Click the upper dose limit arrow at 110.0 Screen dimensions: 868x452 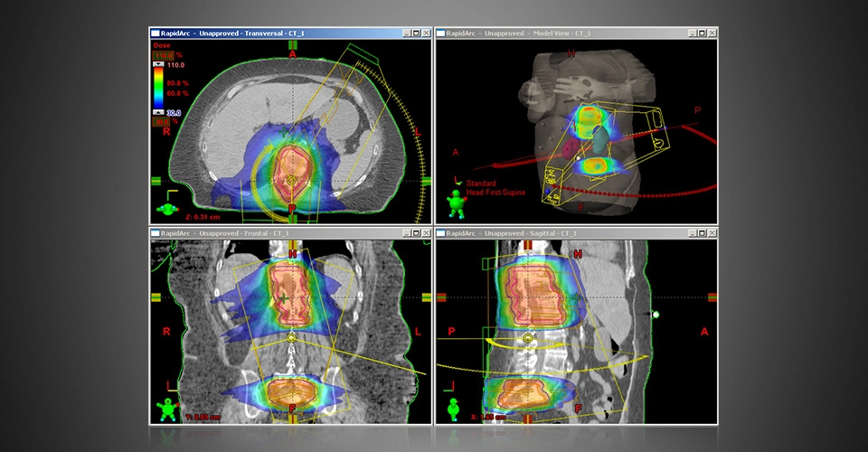159,65
